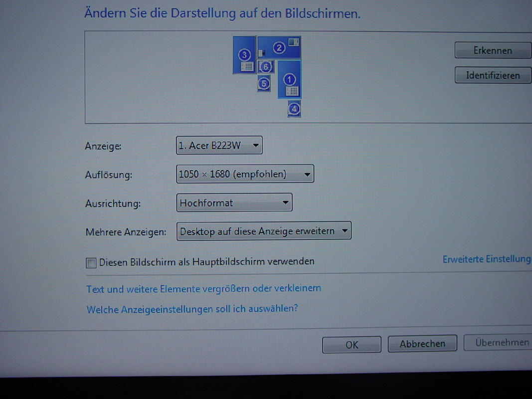This screenshot has height=399, width=532.
Task: Click the grid icon on monitor 3
Action: coord(247,66)
